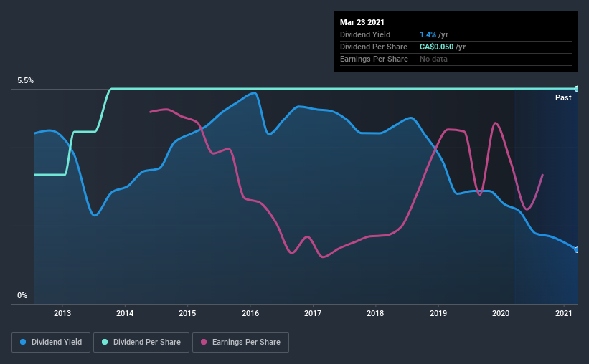The height and width of the screenshot is (364, 589).
Task: Click the blue Dividend Yield legend dot
Action: [23, 342]
